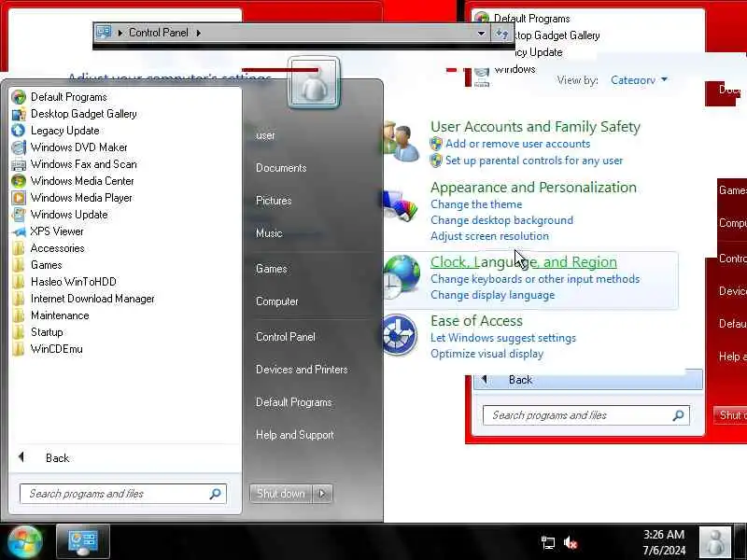Open Control Panel from the Start menu
The height and width of the screenshot is (560, 747).
[286, 337]
